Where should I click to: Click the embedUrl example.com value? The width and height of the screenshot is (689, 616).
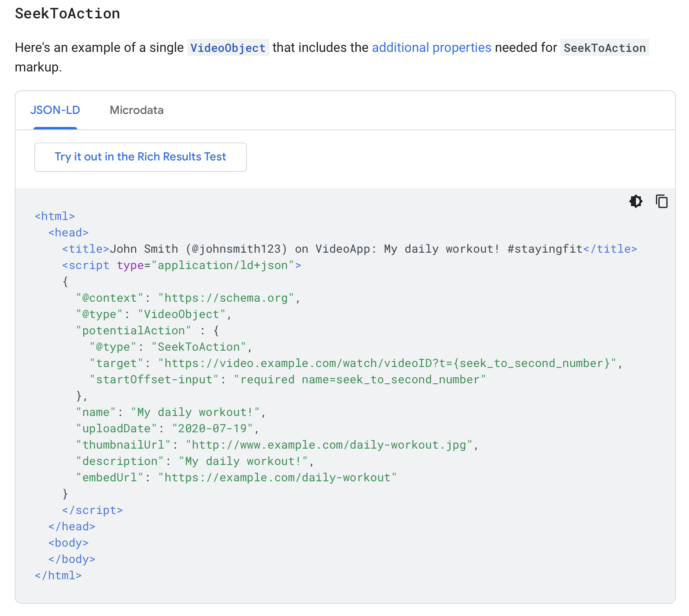coord(277,478)
